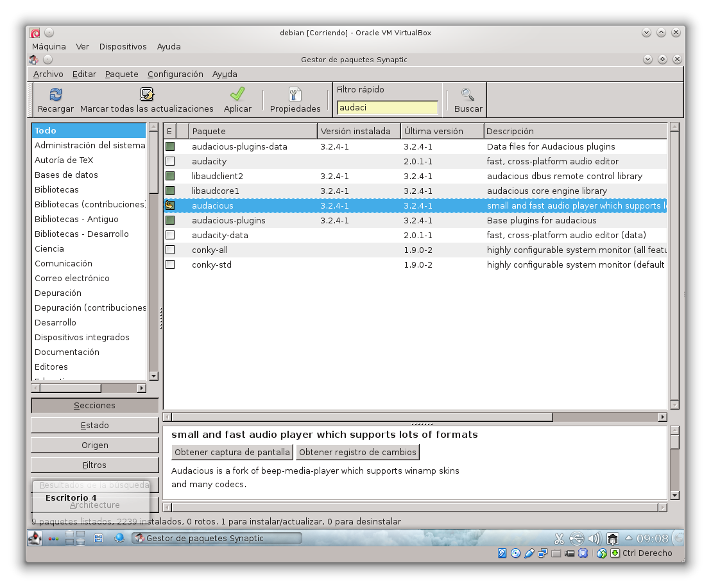Select the Bibliotecas section

[x=89, y=189]
